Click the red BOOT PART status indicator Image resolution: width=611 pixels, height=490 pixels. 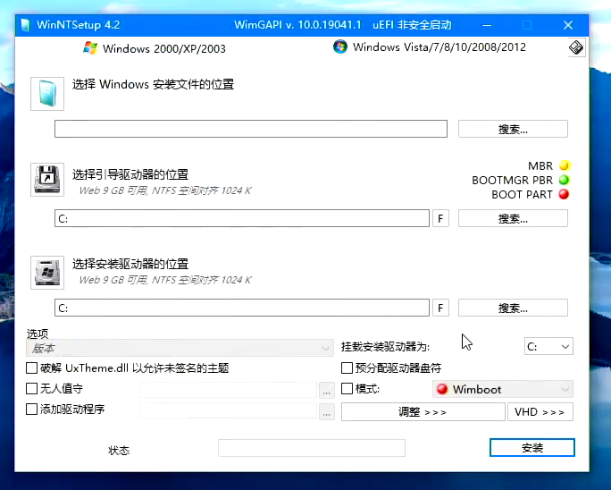pyautogui.click(x=564, y=194)
